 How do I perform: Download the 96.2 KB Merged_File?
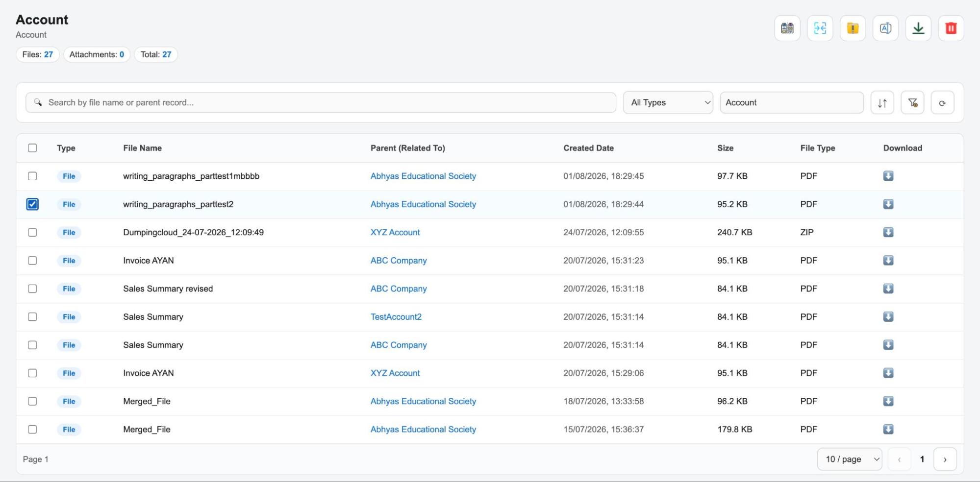(x=888, y=401)
